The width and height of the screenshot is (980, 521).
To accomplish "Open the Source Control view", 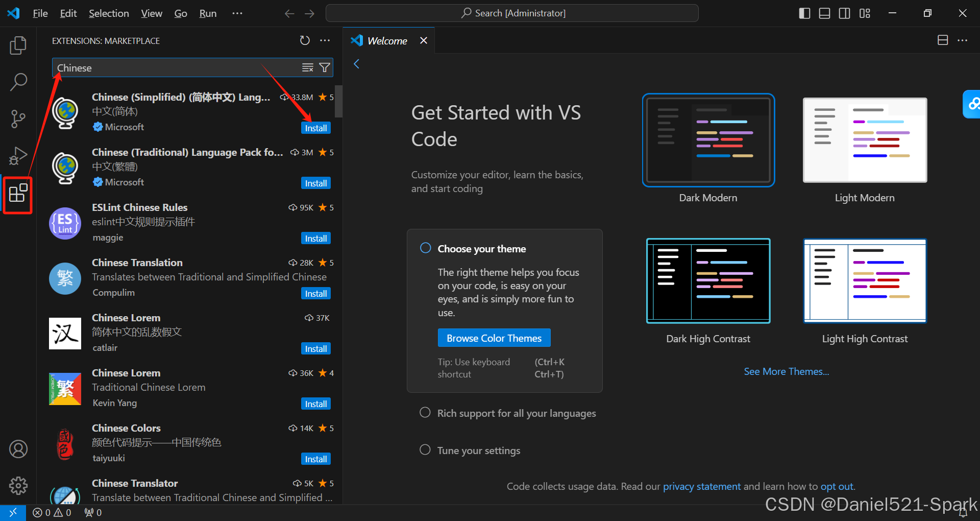I will click(x=18, y=119).
